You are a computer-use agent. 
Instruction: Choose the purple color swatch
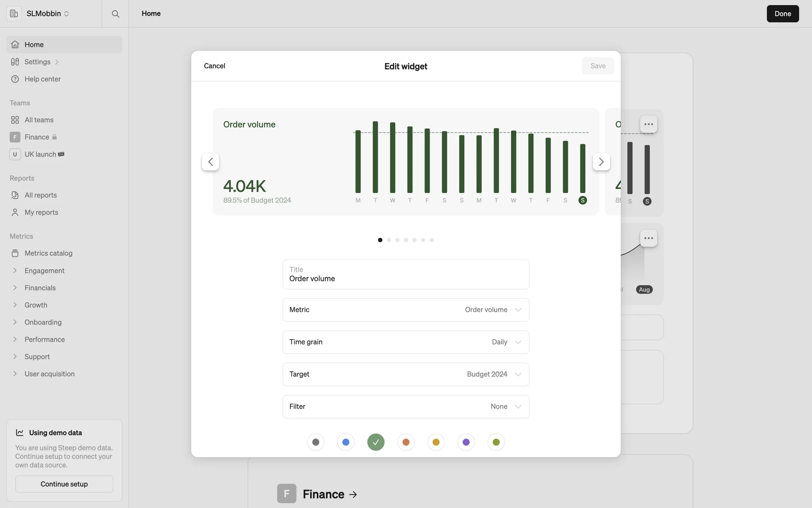pos(466,442)
